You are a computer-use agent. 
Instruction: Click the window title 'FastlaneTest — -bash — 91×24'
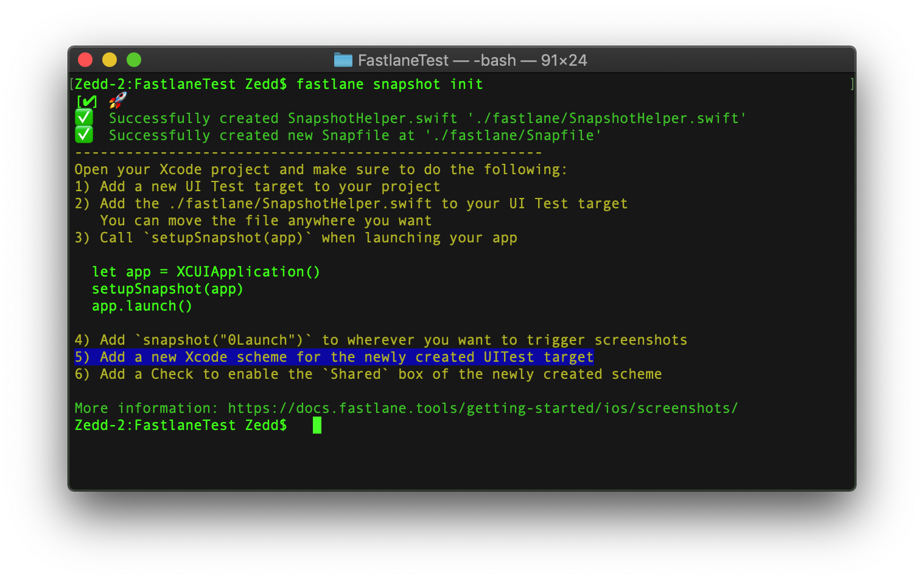pyautogui.click(x=472, y=60)
